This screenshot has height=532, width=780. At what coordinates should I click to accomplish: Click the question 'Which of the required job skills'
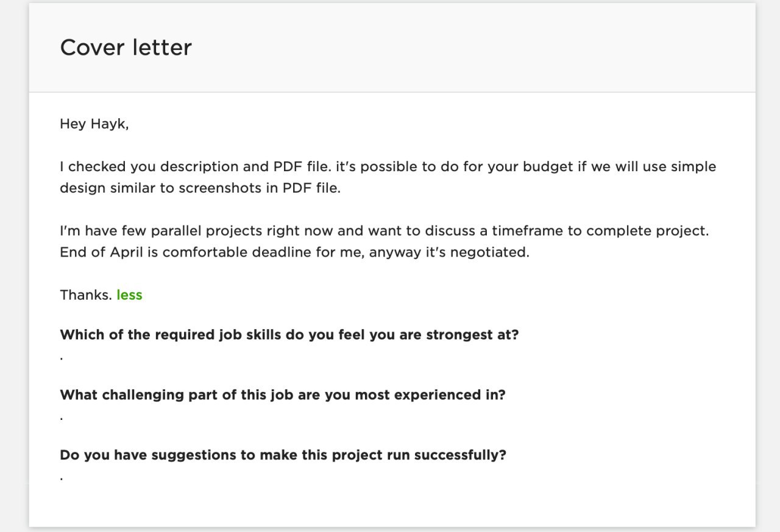click(x=289, y=335)
